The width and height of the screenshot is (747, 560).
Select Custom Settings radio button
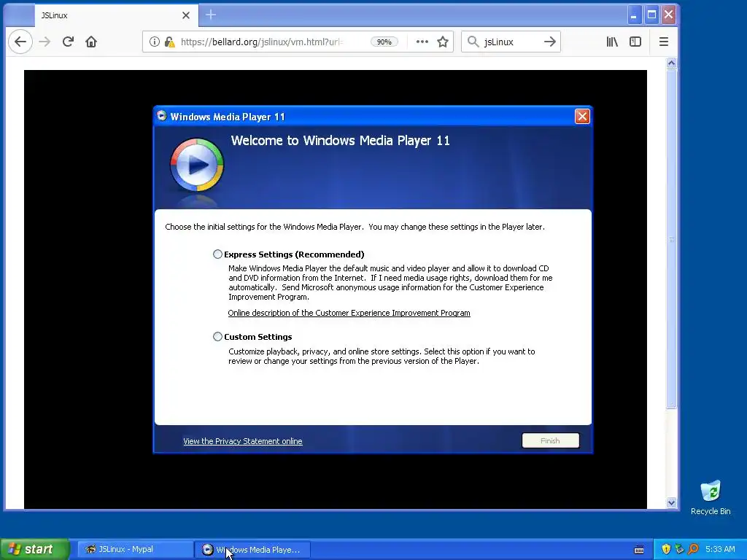(217, 337)
